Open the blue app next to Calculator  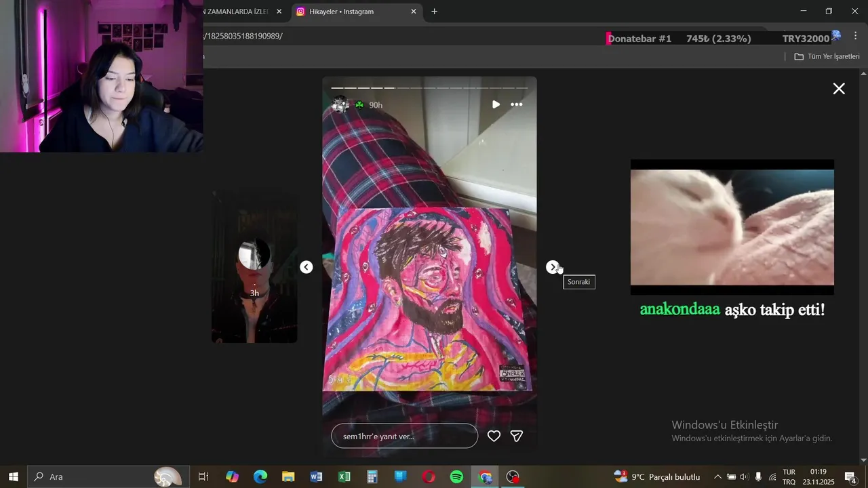click(401, 476)
